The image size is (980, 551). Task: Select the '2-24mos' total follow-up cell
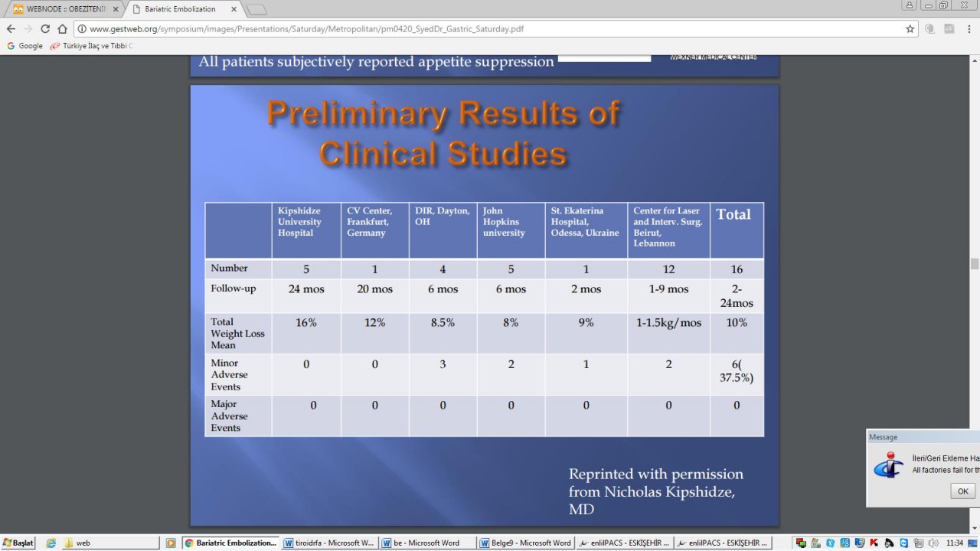click(737, 296)
